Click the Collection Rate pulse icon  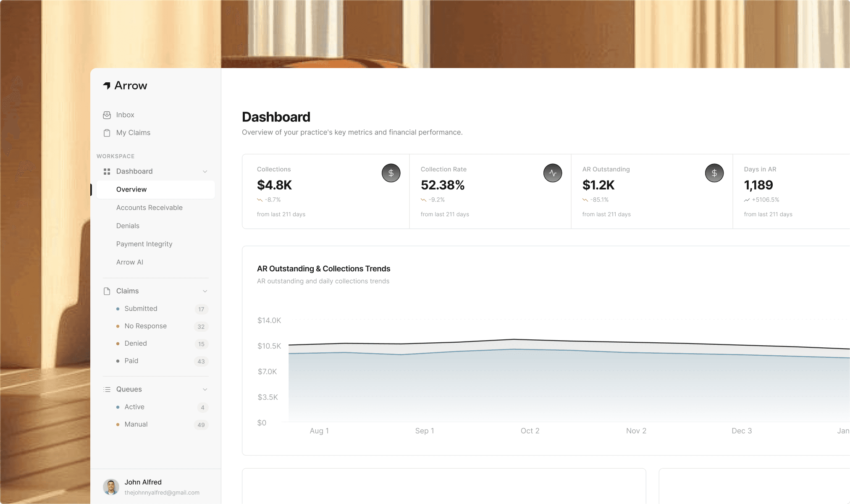pos(552,173)
